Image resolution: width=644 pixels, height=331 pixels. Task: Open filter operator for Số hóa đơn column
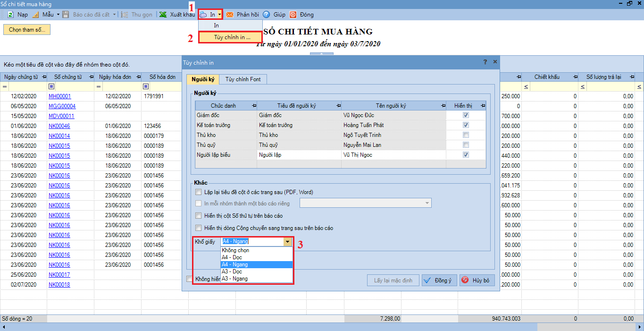coord(146,86)
